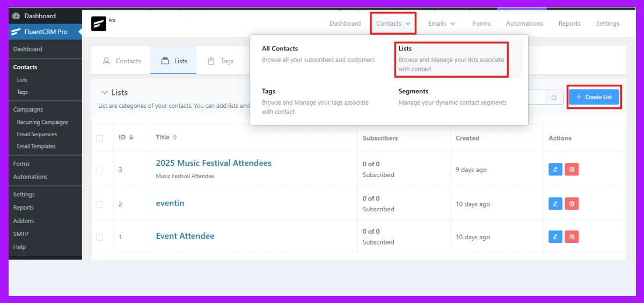This screenshot has height=303, width=644.
Task: Click the Lists tab stack icon
Action: click(x=165, y=61)
